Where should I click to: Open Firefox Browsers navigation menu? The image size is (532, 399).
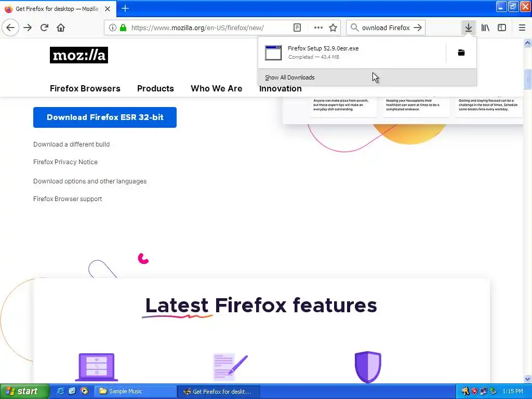tap(85, 88)
